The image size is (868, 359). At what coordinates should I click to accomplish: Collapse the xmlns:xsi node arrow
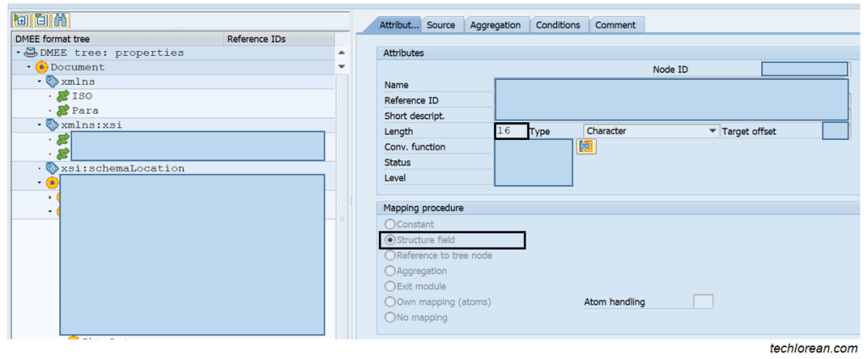(x=39, y=125)
